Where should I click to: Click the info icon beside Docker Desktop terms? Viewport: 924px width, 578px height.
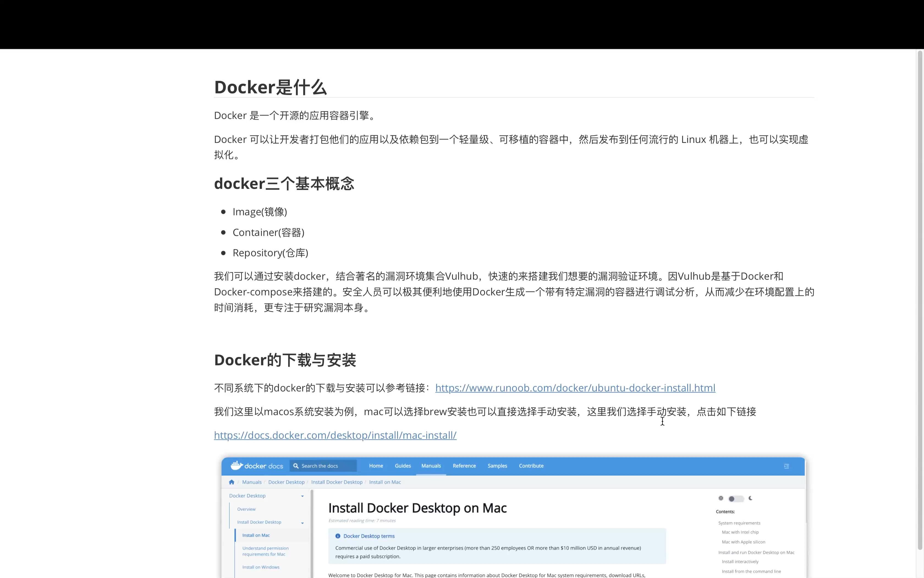[x=337, y=536]
